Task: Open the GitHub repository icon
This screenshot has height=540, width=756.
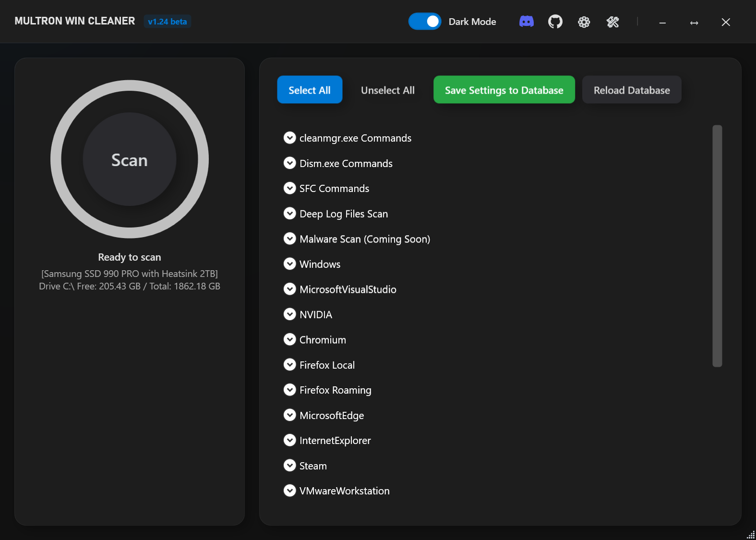Action: click(555, 22)
